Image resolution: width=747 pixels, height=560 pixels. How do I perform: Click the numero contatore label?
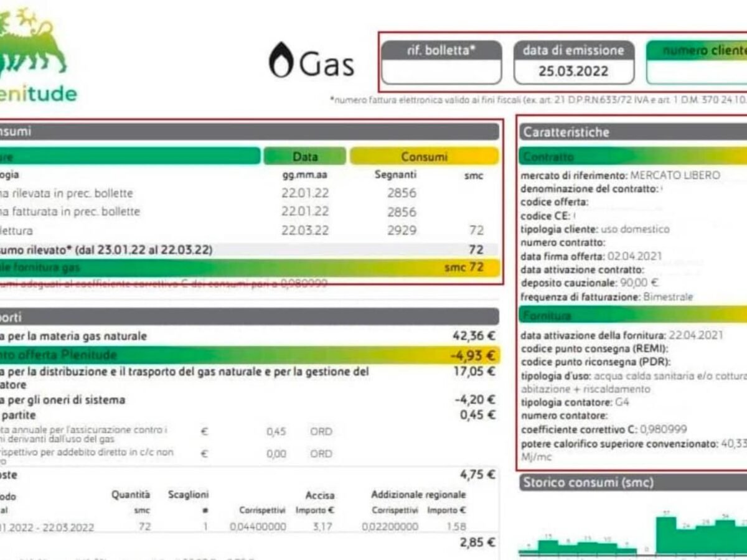[x=563, y=416]
